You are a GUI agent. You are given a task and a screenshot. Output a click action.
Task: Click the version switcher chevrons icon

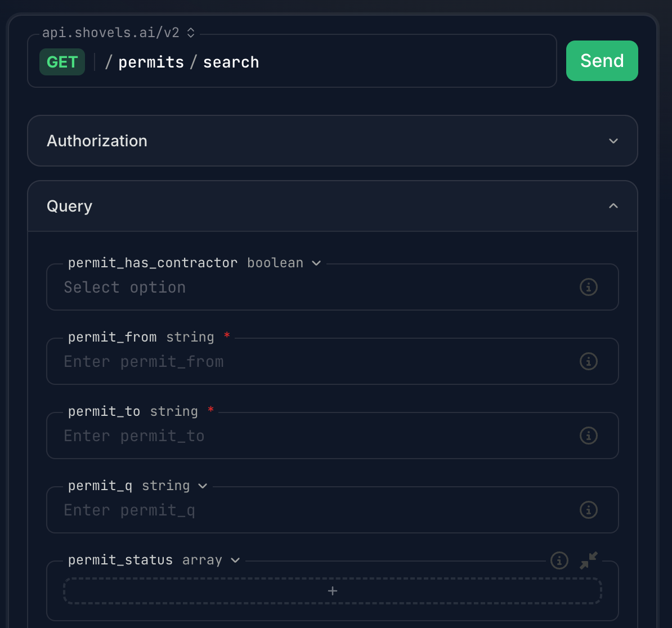coord(190,33)
